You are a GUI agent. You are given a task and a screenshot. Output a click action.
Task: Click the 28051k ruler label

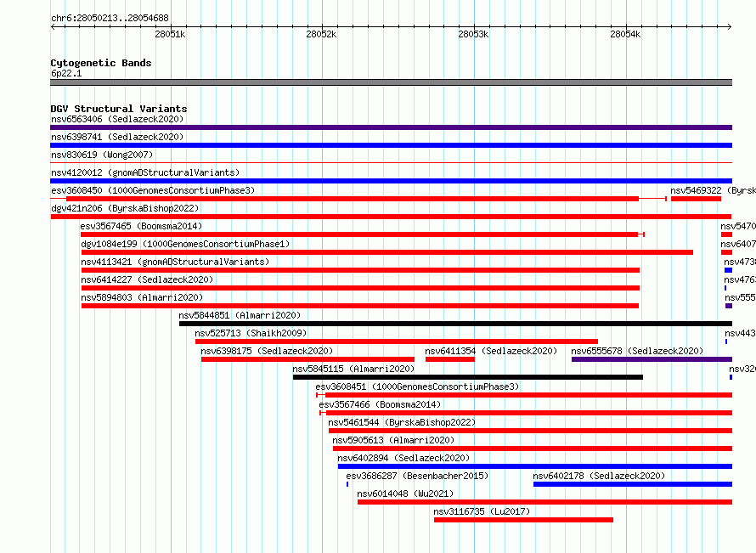tap(170, 34)
